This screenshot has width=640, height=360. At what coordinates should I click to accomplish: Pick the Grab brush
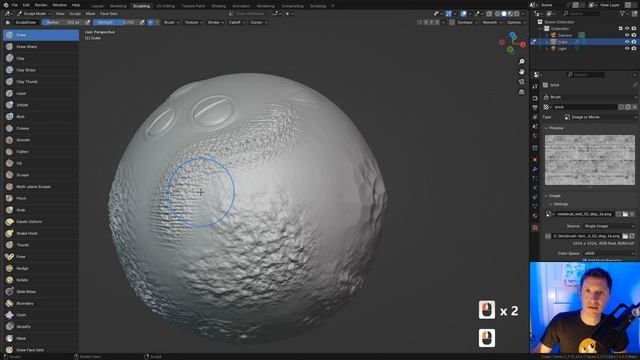click(x=41, y=210)
